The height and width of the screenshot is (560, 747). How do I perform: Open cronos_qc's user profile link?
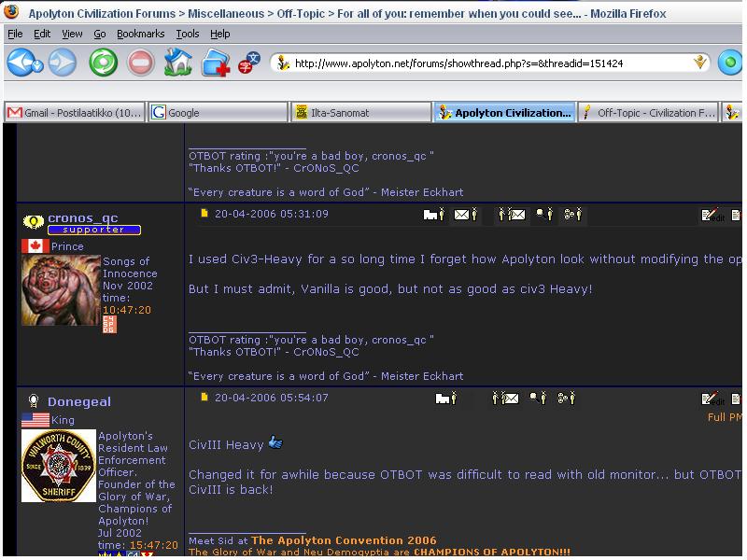point(82,218)
